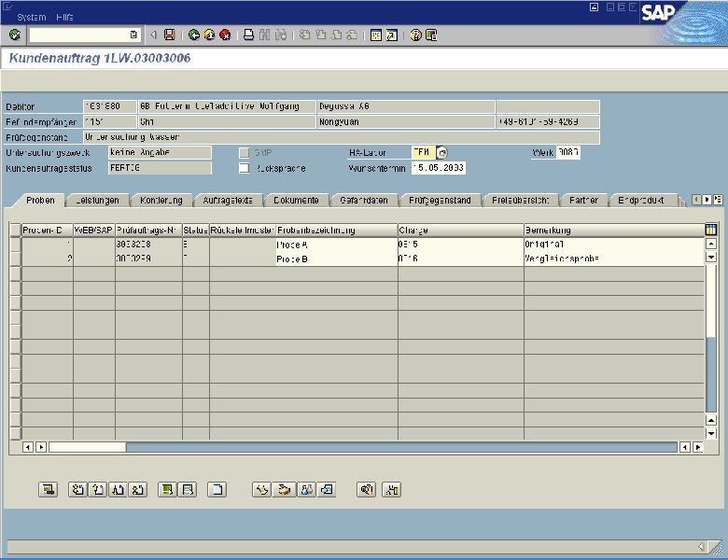Image resolution: width=728 pixels, height=560 pixels.
Task: Click the Create New Session icon
Action: (x=376, y=35)
